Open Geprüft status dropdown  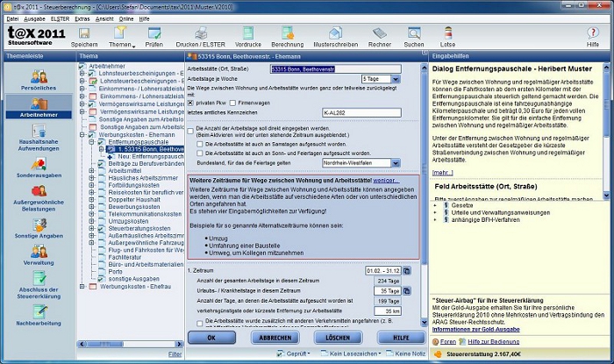pos(293,353)
